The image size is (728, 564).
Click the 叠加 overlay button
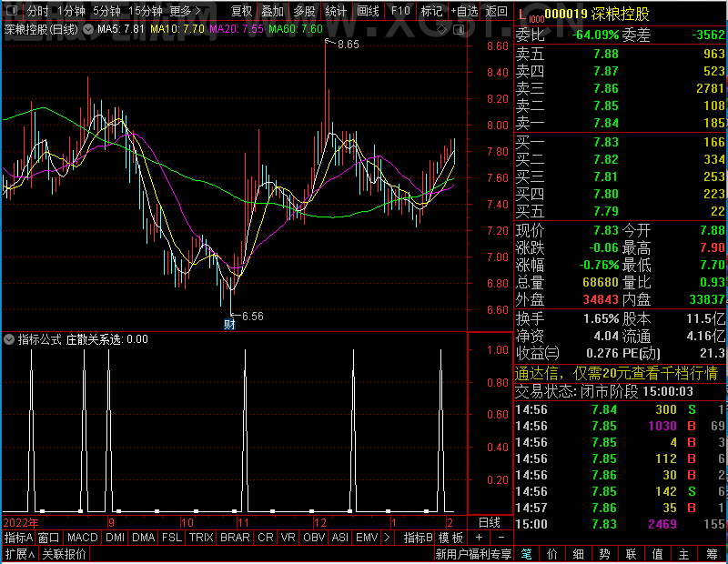click(272, 10)
